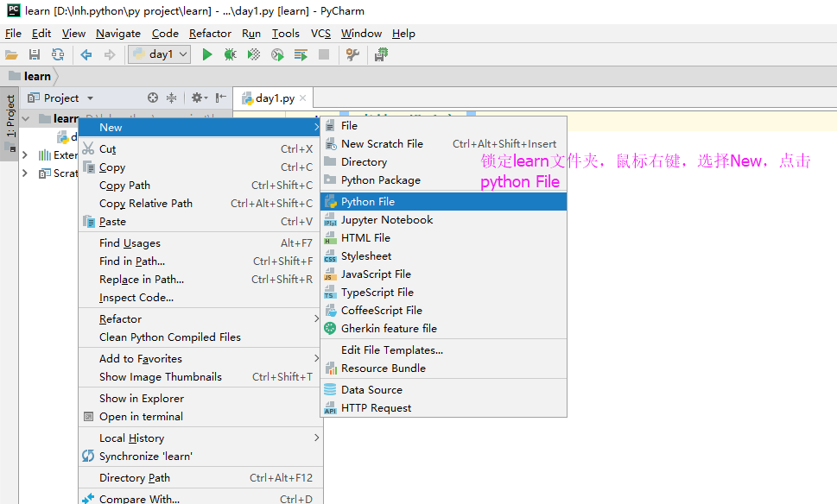Click Show in Explorer
The image size is (837, 504).
point(200,399)
